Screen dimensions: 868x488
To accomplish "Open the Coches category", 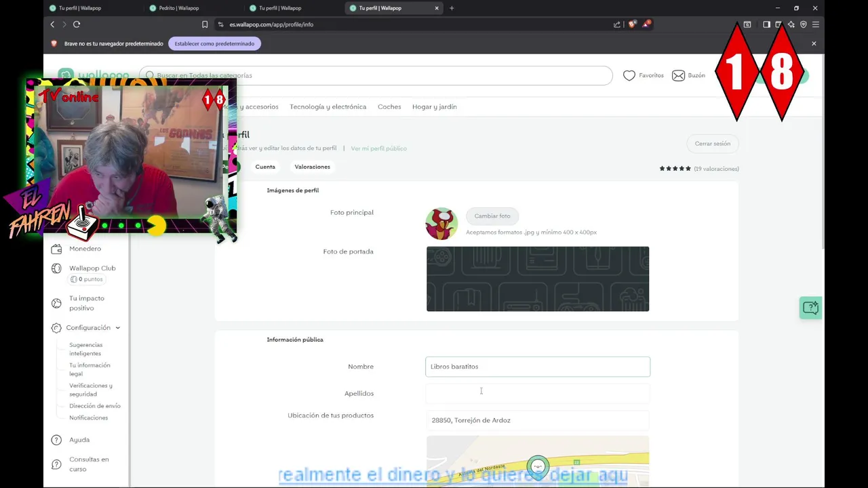I will (x=389, y=106).
